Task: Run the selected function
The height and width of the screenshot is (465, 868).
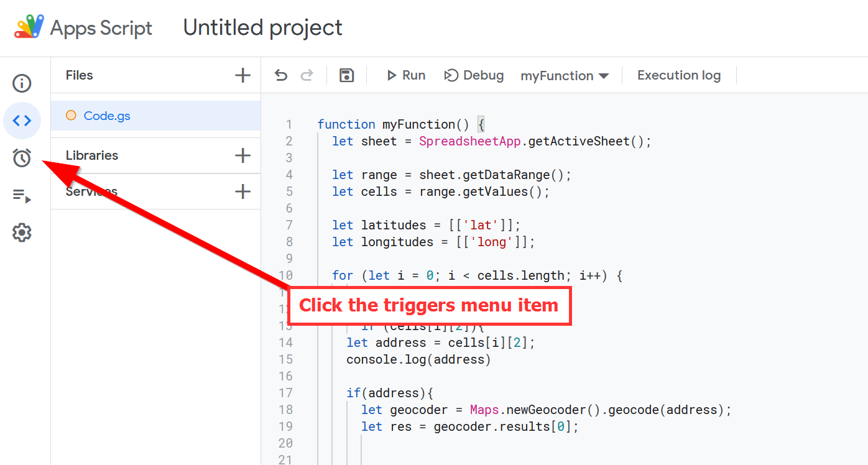Action: 406,75
